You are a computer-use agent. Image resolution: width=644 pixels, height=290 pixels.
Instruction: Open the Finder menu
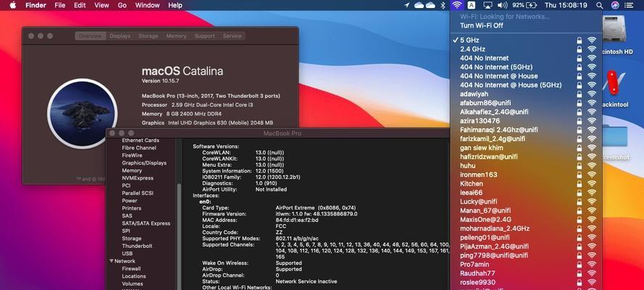pos(35,5)
